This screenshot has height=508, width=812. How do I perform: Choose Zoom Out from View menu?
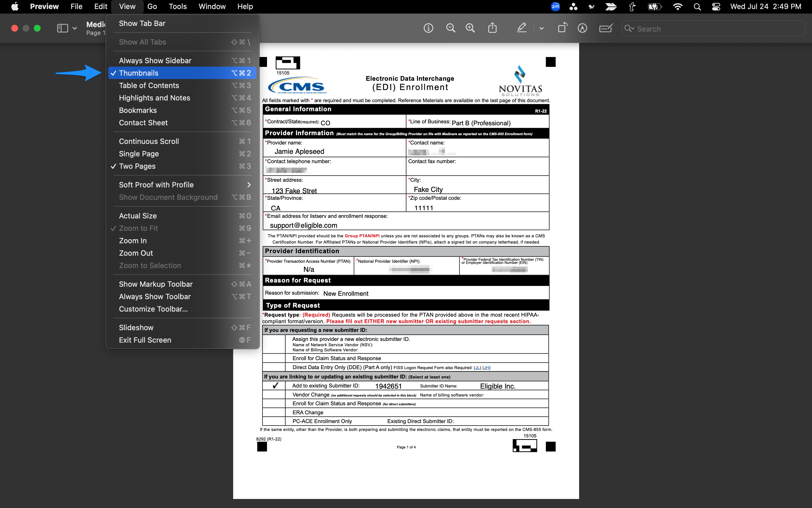pos(182,253)
